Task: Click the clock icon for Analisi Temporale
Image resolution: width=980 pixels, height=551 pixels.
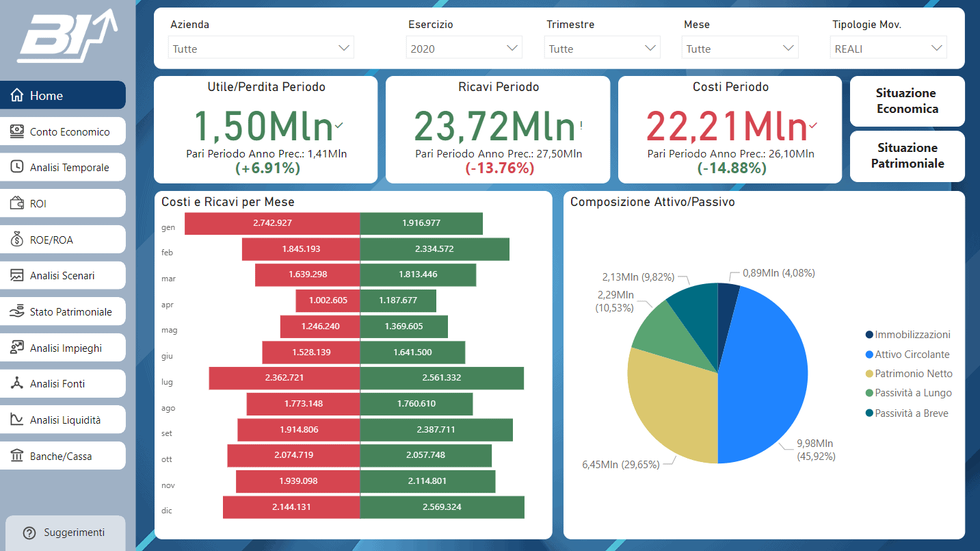Action: click(17, 167)
